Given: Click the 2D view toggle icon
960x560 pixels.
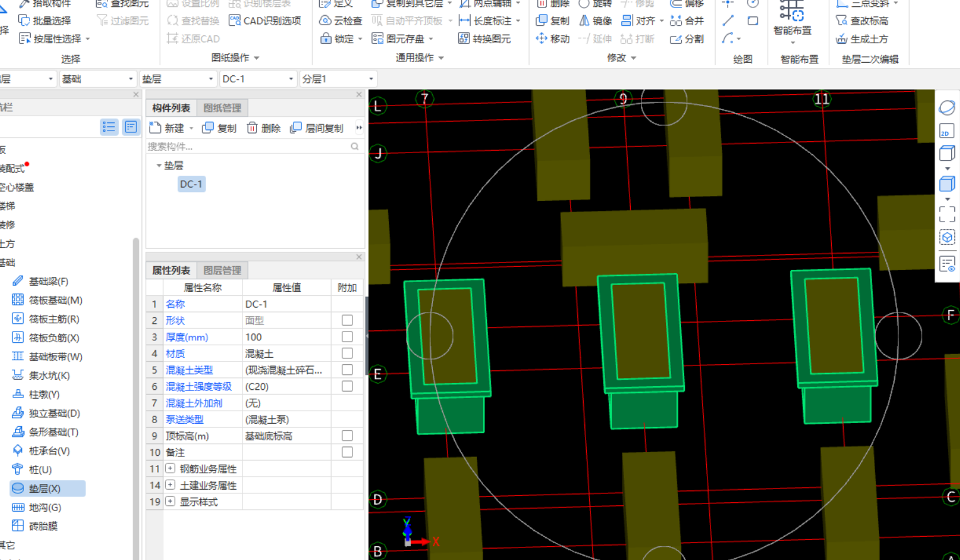Looking at the screenshot, I should tap(947, 131).
